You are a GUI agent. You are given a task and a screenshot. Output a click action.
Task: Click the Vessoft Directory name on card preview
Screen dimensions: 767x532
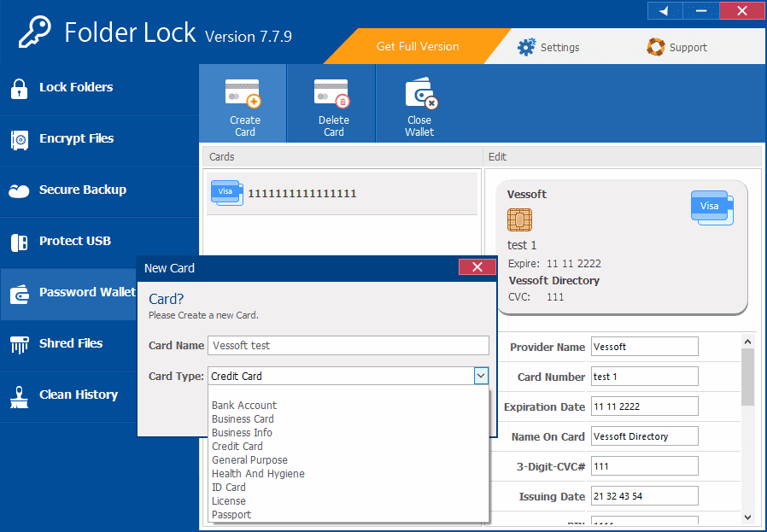pos(553,281)
